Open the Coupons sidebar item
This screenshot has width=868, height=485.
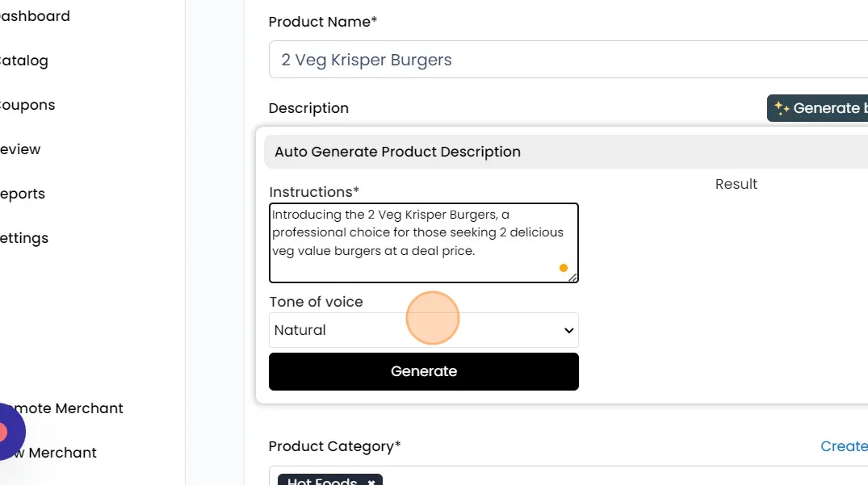point(27,105)
